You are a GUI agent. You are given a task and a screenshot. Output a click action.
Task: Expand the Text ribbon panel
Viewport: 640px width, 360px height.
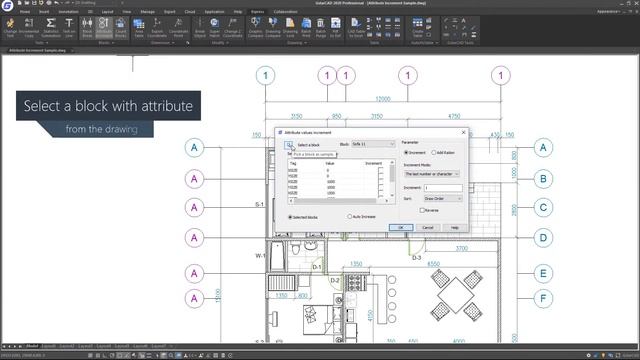tap(41, 42)
